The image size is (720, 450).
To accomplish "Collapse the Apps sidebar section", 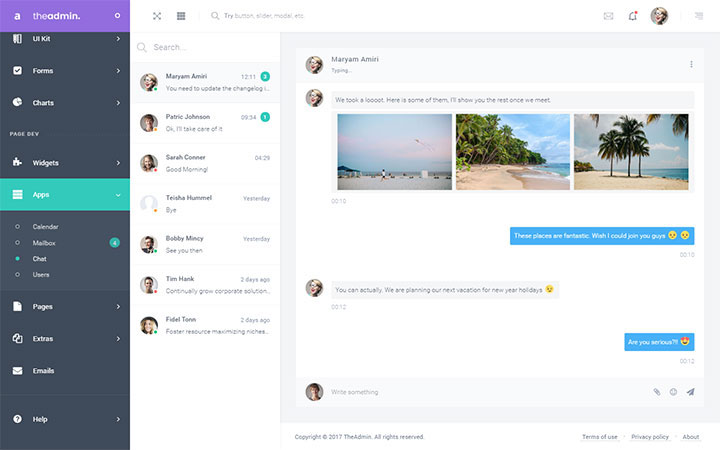I will coord(65,195).
